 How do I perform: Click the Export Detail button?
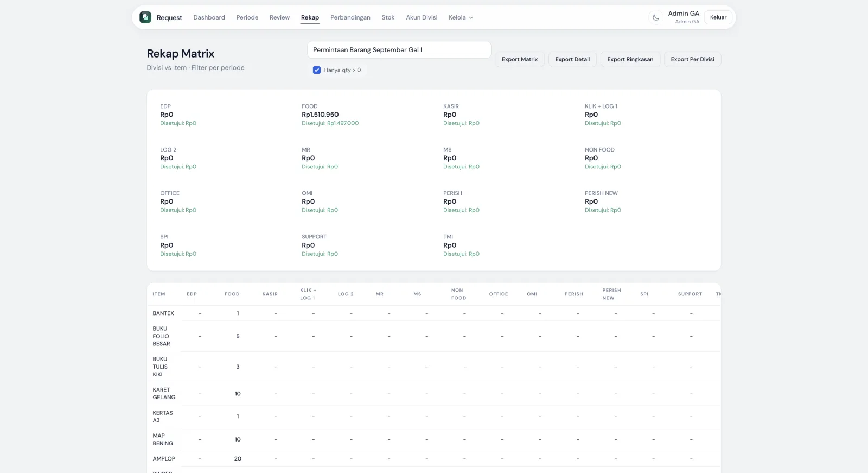coord(572,59)
